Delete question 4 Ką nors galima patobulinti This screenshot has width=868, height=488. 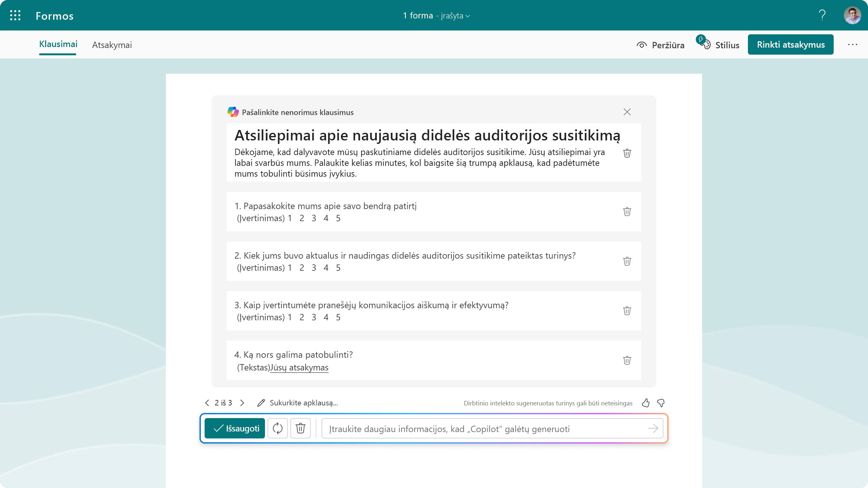[627, 360]
